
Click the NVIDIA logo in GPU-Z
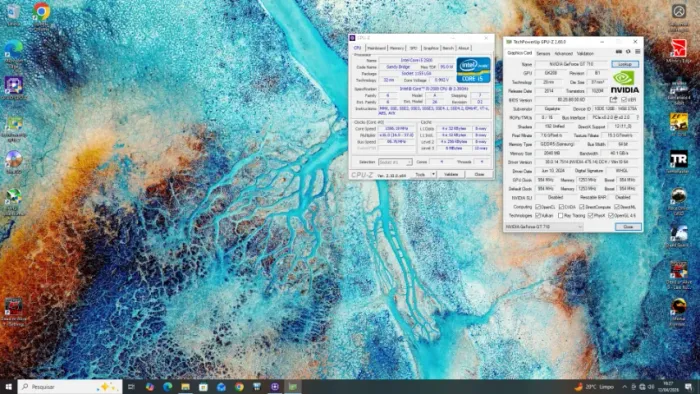pyautogui.click(x=625, y=82)
